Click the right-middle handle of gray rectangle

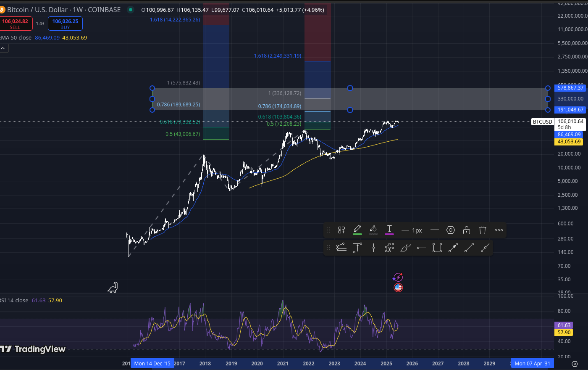click(548, 99)
